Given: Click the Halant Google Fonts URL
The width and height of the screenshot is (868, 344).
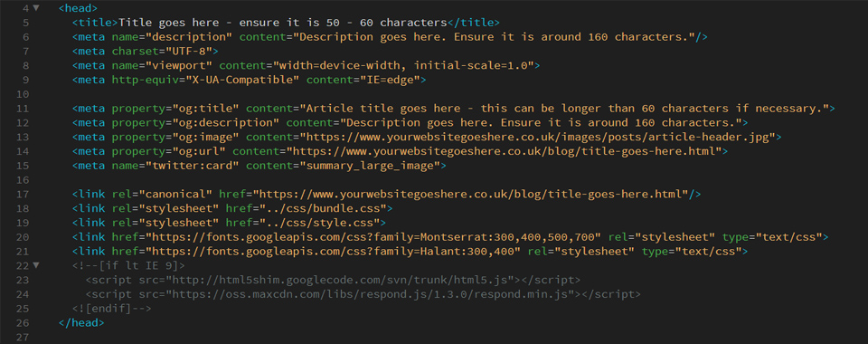Looking at the screenshot, I should [x=330, y=252].
